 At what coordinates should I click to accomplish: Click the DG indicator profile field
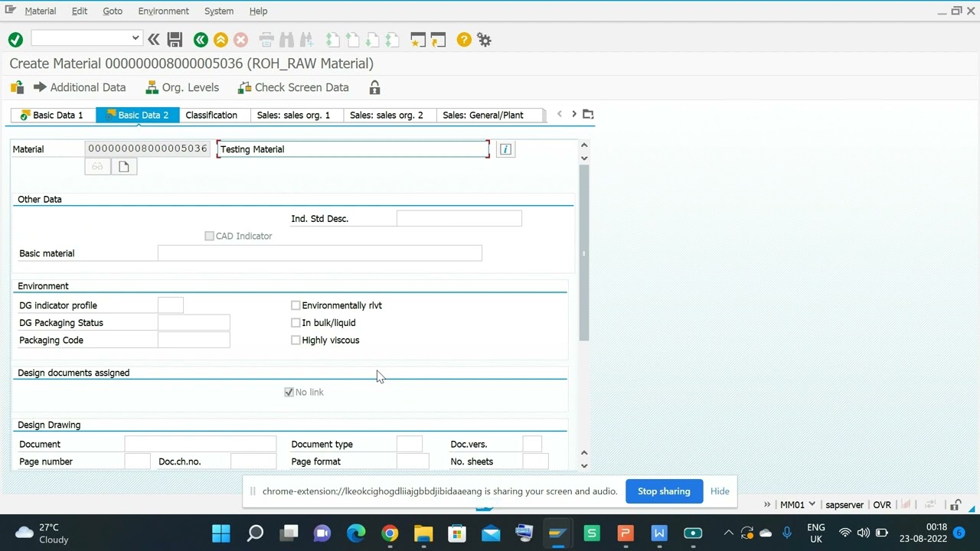[x=171, y=305]
